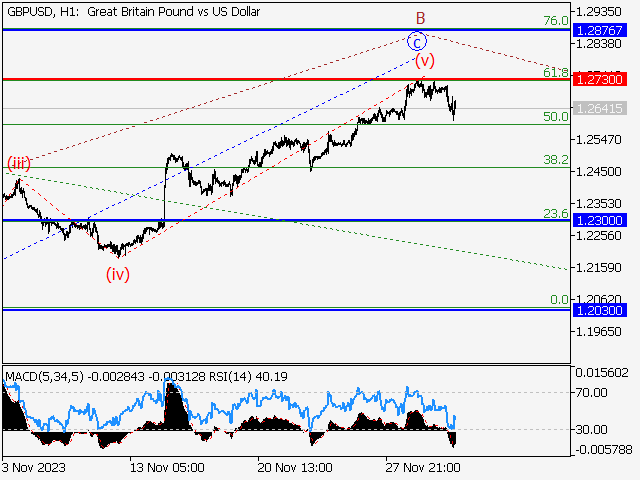Image resolution: width=640 pixels, height=480 pixels.
Task: Click the RSI level label 70.00
Action: 591,393
